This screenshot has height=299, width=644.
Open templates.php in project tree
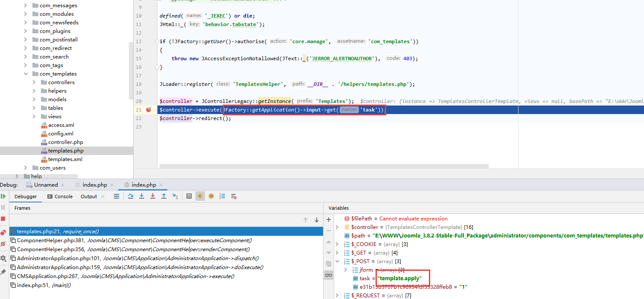point(66,151)
